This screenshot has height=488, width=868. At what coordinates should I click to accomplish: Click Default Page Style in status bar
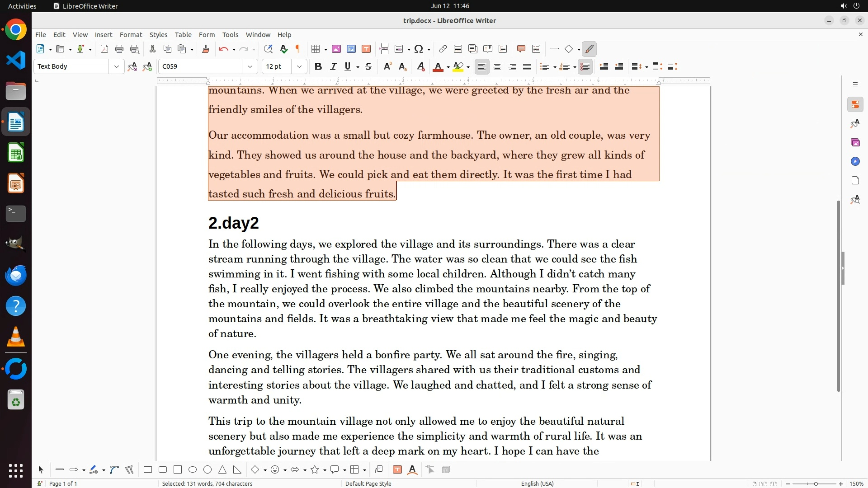(x=368, y=483)
